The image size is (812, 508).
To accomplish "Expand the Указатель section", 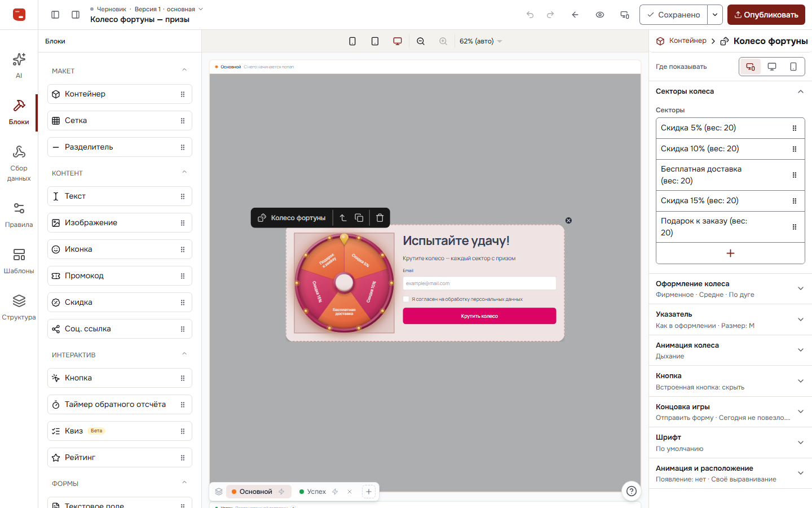I will (730, 319).
